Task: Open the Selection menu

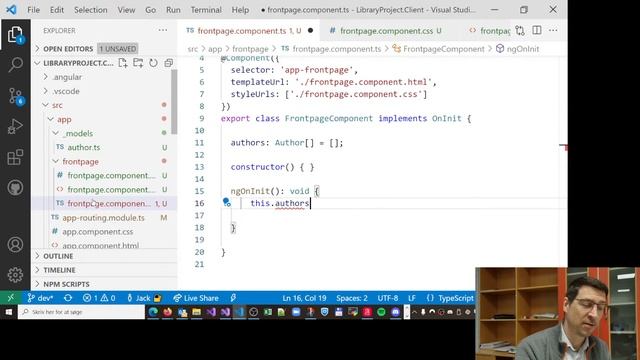Action: (x=91, y=10)
